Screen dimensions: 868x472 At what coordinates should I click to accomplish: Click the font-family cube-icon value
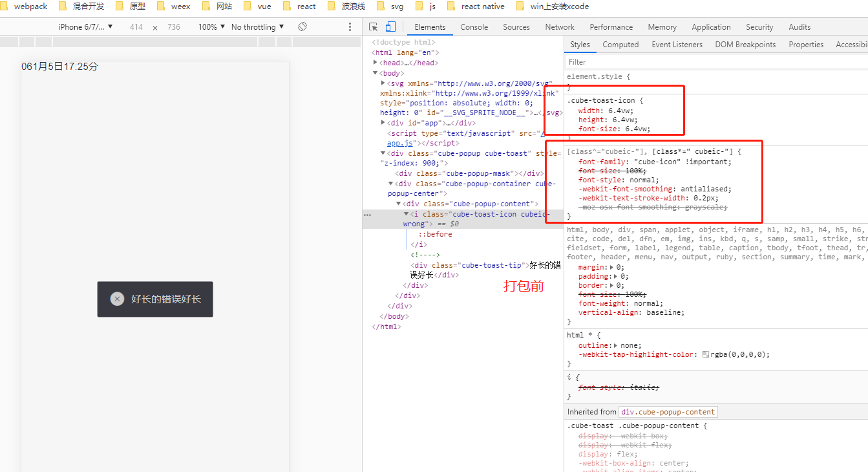657,162
